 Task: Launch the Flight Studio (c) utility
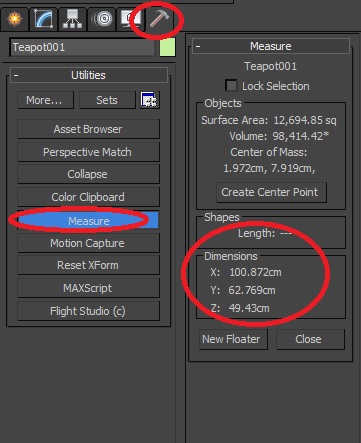(88, 311)
